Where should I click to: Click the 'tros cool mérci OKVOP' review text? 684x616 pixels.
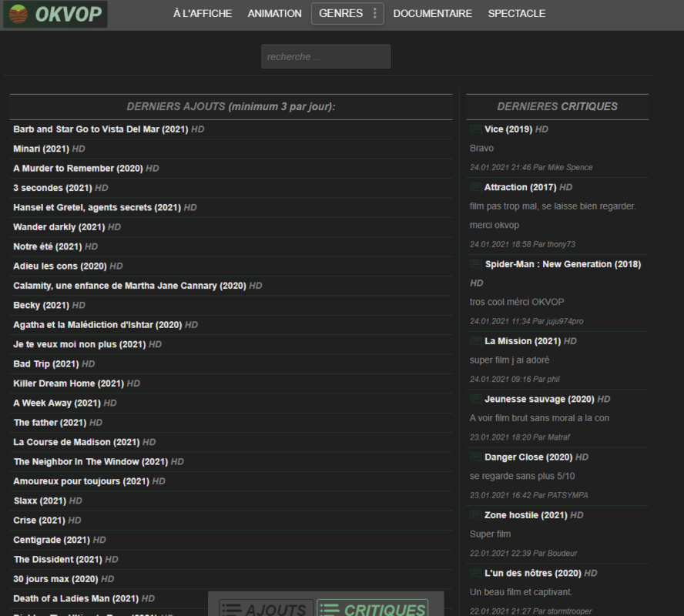tap(517, 302)
